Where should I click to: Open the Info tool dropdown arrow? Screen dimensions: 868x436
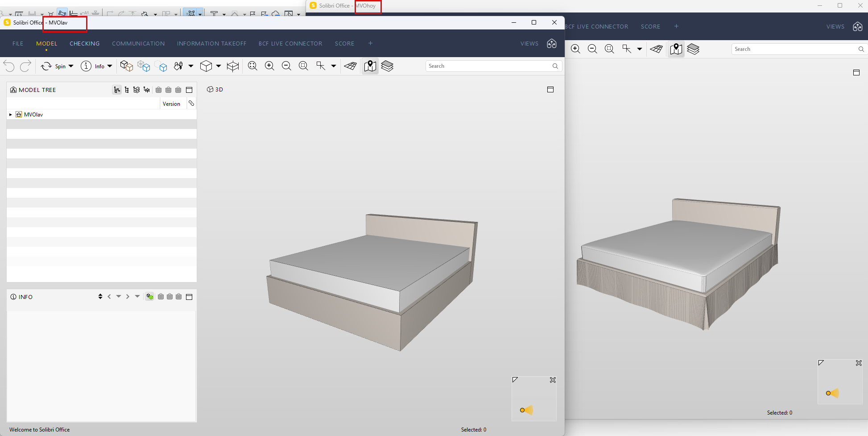pos(110,66)
